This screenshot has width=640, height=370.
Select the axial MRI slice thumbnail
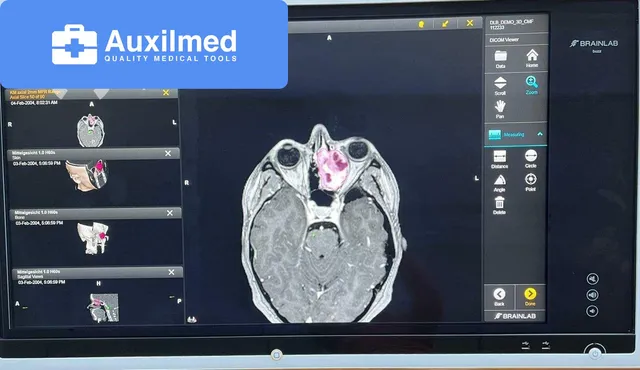pos(91,131)
